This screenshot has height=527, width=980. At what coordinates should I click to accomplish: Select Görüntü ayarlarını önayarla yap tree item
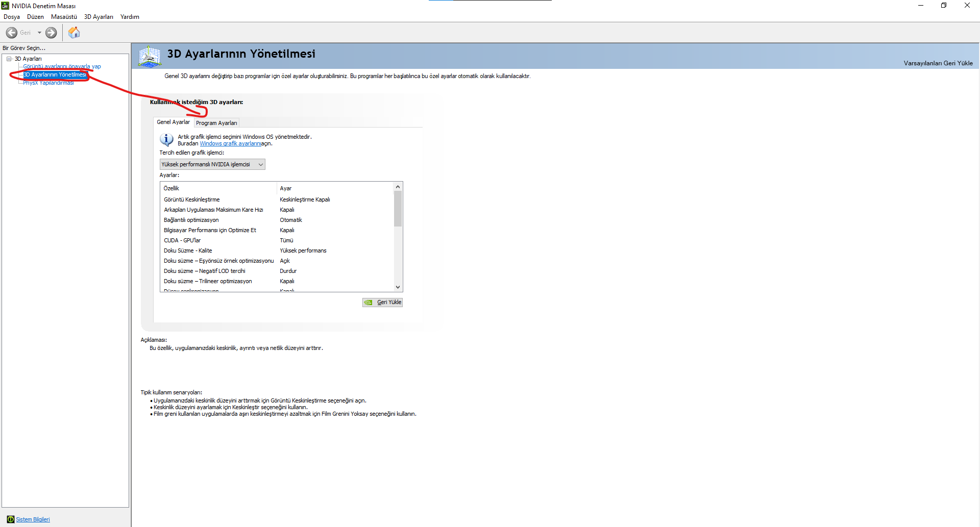(62, 66)
